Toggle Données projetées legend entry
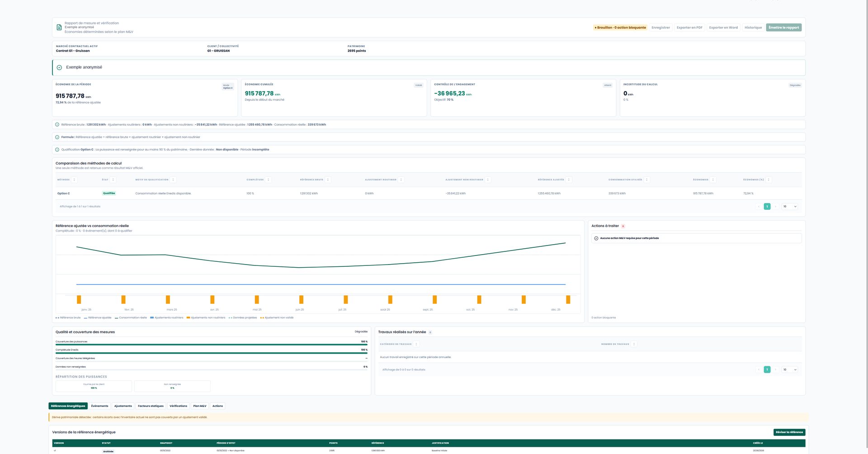 [x=243, y=318]
